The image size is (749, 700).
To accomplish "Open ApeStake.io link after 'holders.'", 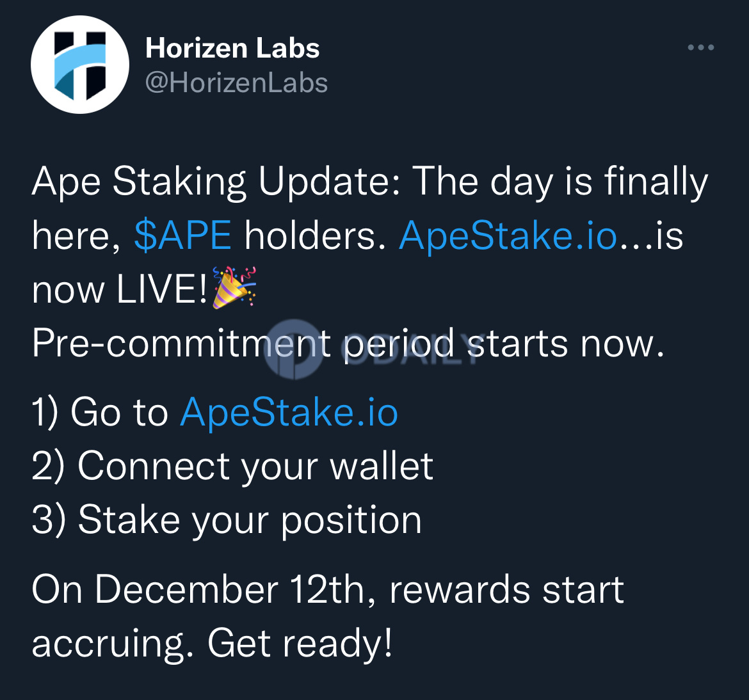I will click(507, 235).
